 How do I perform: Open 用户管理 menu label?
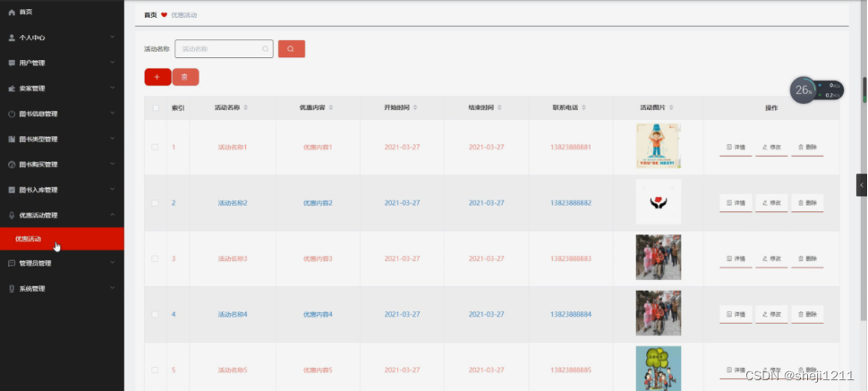click(x=32, y=64)
